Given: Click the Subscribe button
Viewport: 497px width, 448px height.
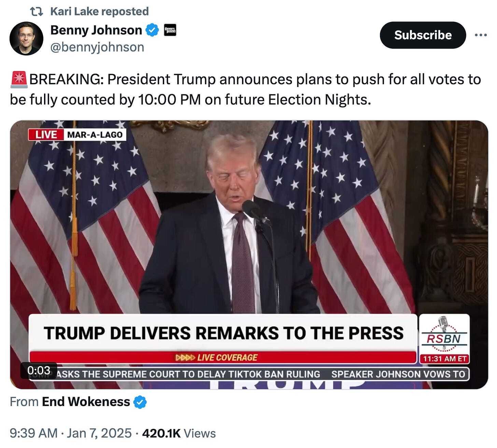Looking at the screenshot, I should [423, 35].
